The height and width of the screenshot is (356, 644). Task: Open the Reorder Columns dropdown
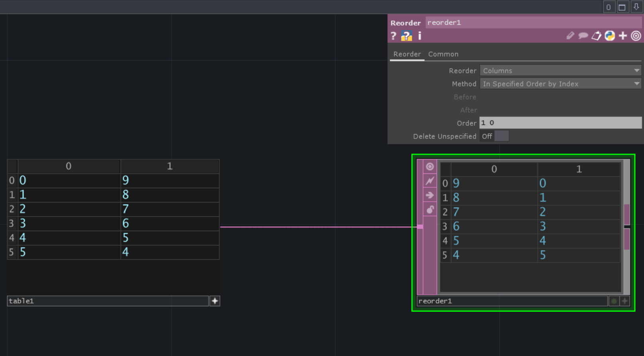tap(560, 71)
